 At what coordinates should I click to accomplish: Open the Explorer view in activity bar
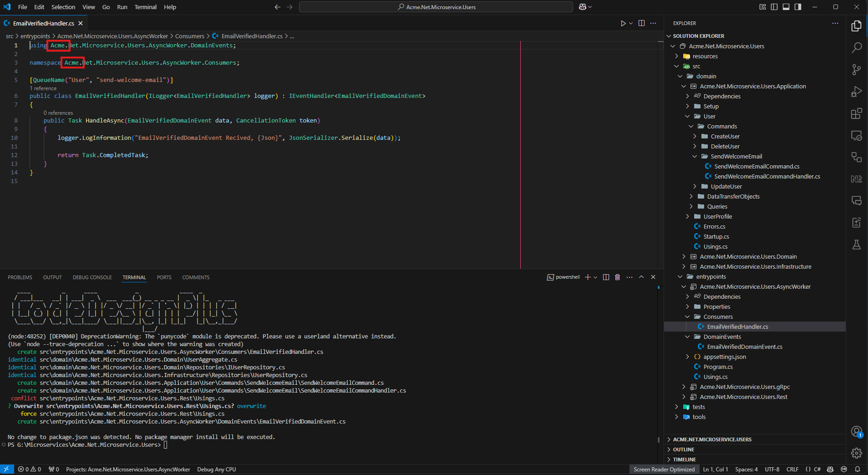tap(856, 26)
